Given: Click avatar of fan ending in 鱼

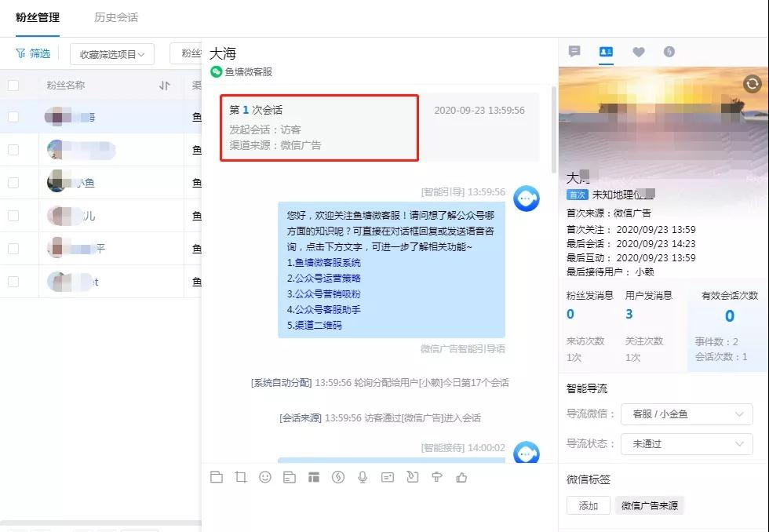Looking at the screenshot, I should click(57, 182).
